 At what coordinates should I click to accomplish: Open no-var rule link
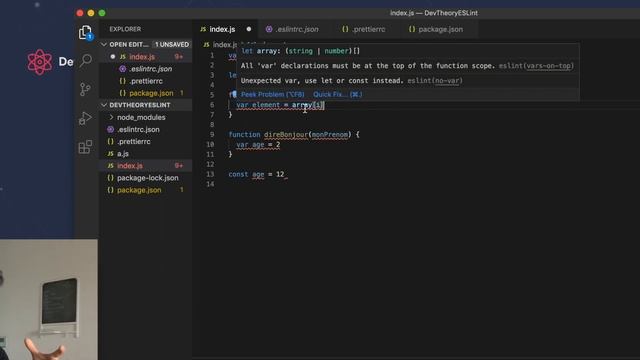(447, 81)
